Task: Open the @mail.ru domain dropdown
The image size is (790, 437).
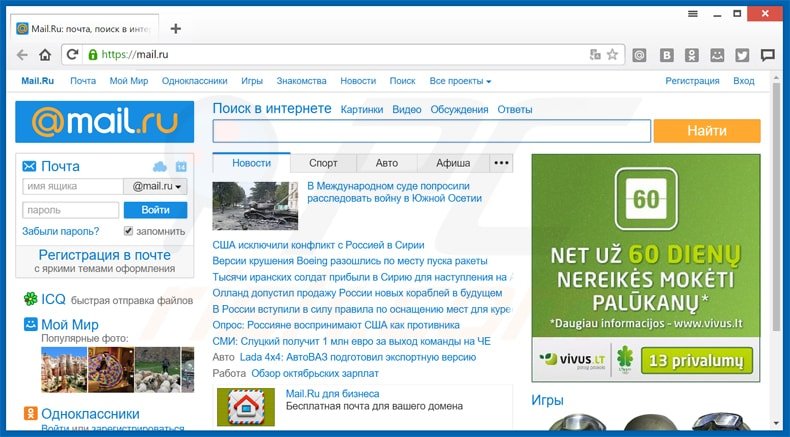Action: tap(156, 186)
